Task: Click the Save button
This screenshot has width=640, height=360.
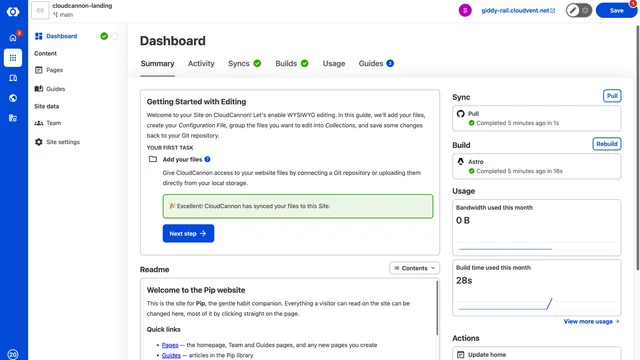Action: [616, 10]
